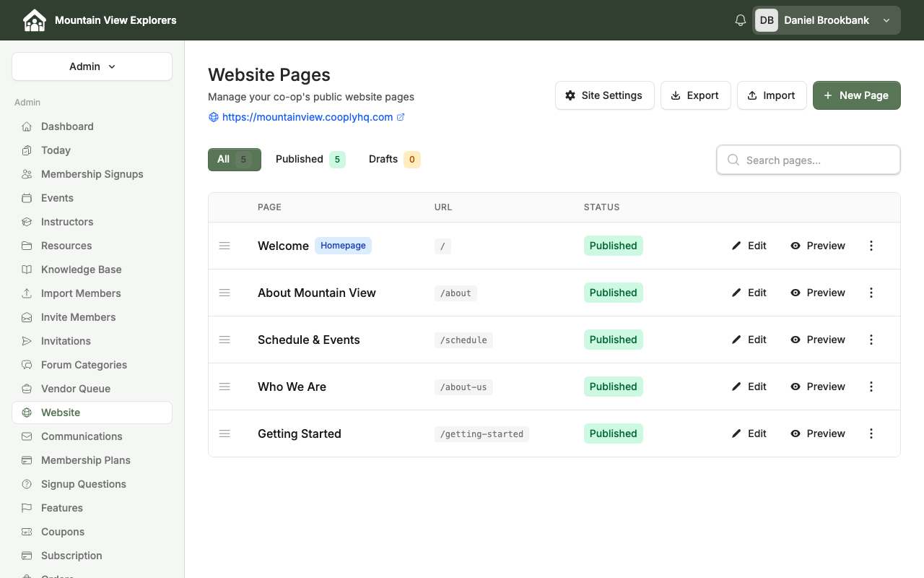The image size is (924, 578).
Task: Edit the Who We Are page
Action: pyautogui.click(x=749, y=387)
